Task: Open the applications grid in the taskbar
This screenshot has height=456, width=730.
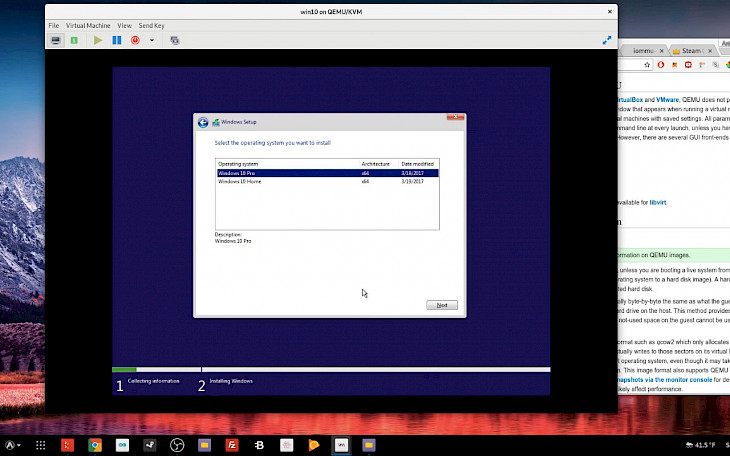Action: coord(41,445)
